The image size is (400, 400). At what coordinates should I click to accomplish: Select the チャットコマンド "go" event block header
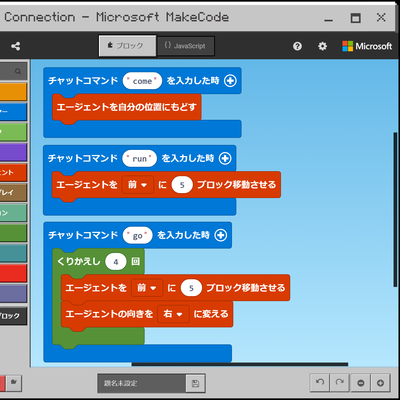pyautogui.click(x=83, y=235)
